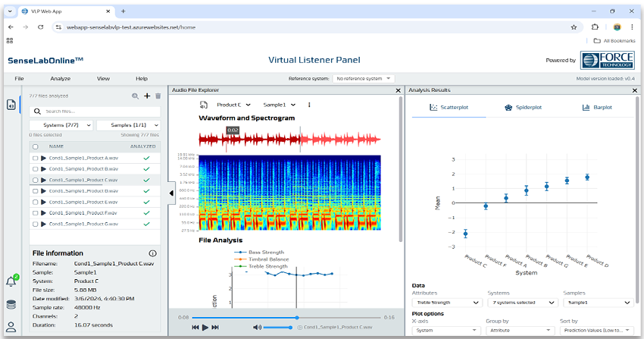The height and width of the screenshot is (339, 644).
Task: Adjust the playback position slider
Action: (x=286, y=318)
